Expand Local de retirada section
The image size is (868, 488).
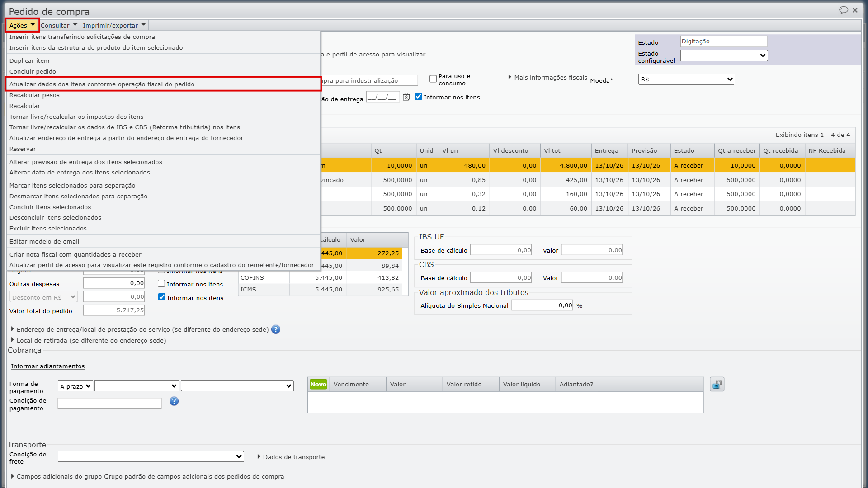point(89,340)
